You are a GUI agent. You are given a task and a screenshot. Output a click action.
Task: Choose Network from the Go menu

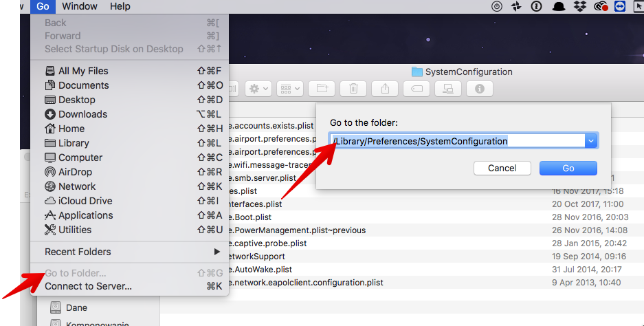129,186
